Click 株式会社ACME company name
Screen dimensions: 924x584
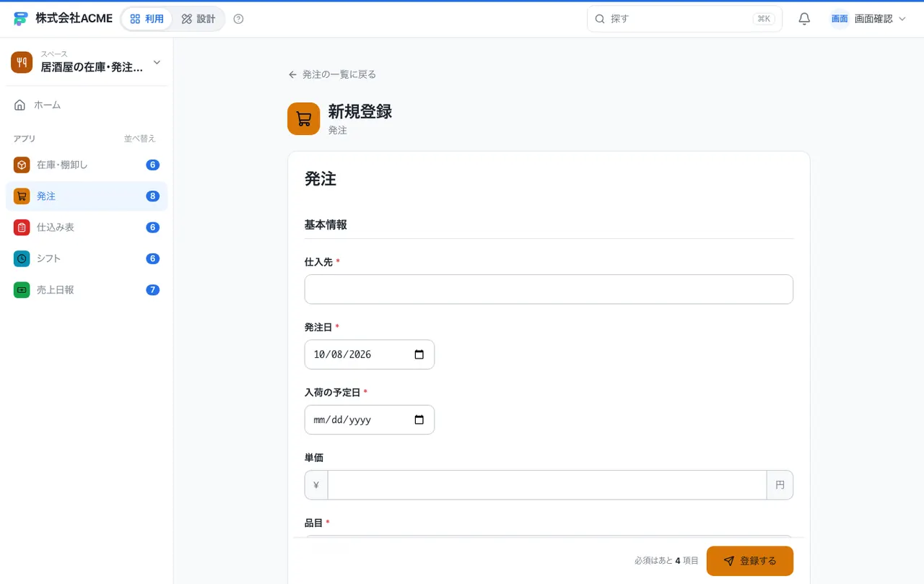click(x=74, y=19)
